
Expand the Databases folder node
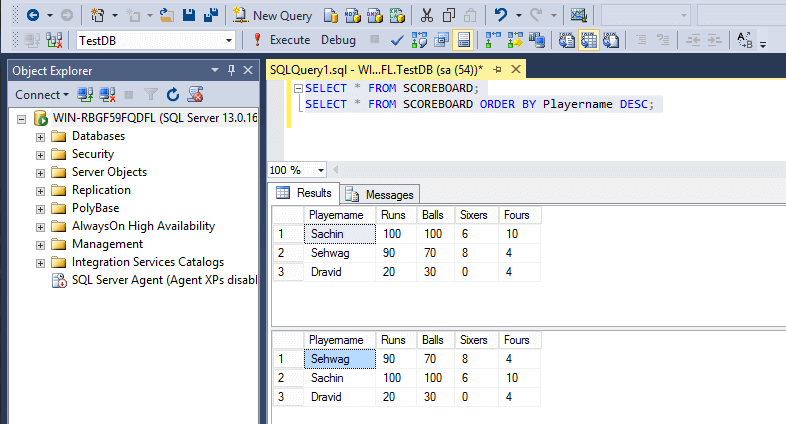pos(41,136)
